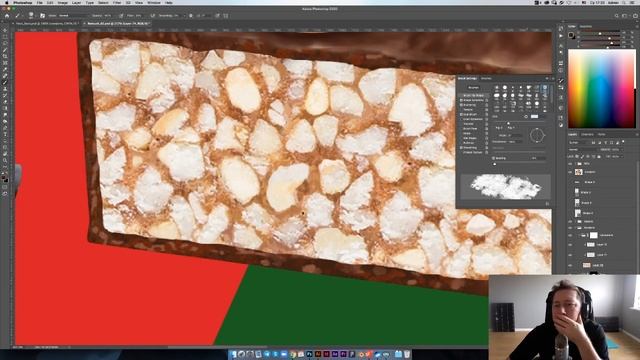Open the Search icon at top right
The width and height of the screenshot is (640, 360).
tap(616, 16)
